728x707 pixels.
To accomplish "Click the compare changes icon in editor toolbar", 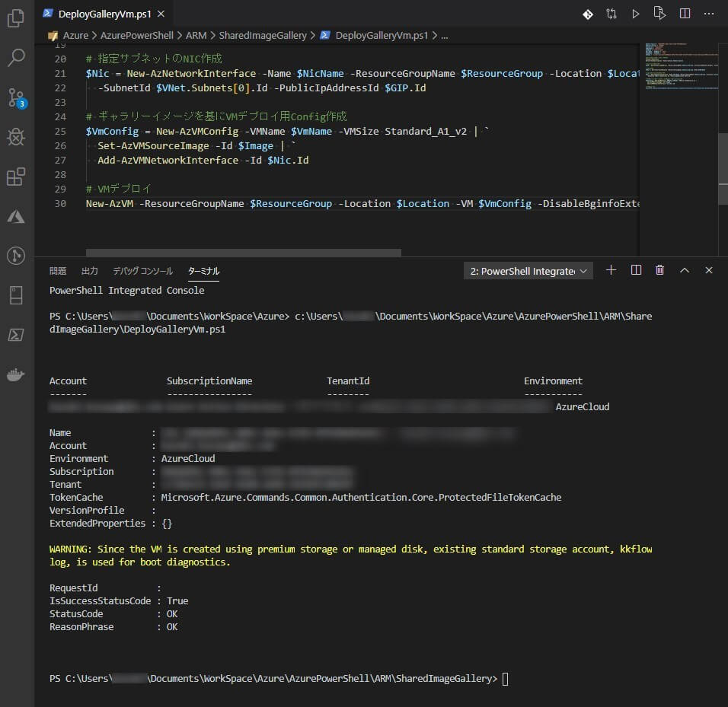I will click(x=611, y=14).
